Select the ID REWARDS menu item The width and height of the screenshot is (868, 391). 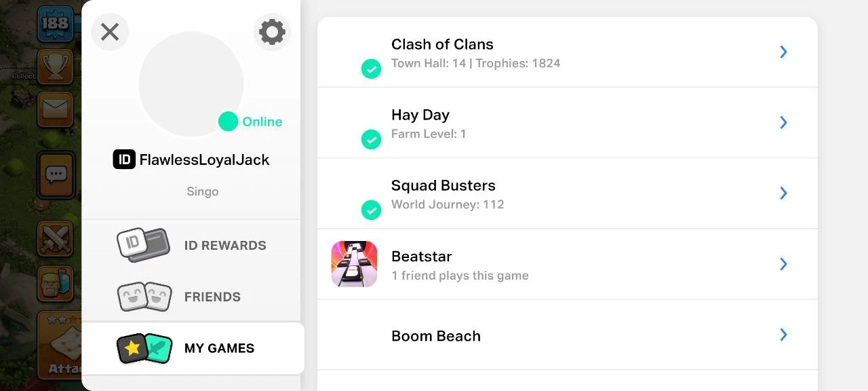225,246
